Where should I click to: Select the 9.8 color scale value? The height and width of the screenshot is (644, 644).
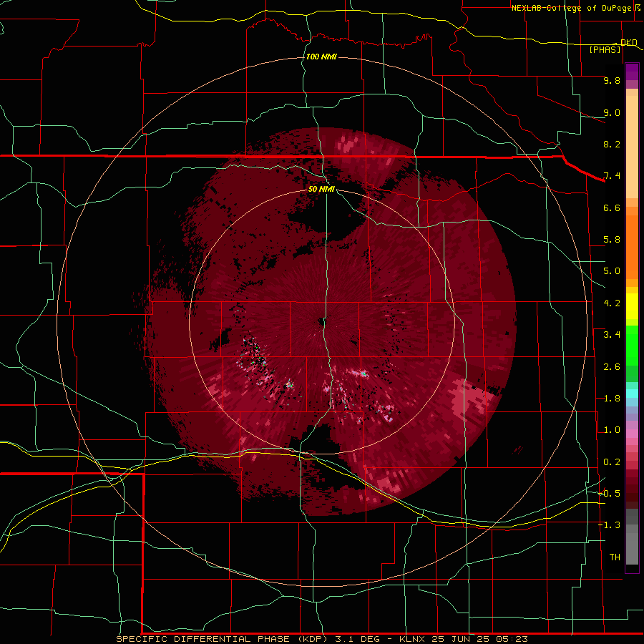(612, 80)
